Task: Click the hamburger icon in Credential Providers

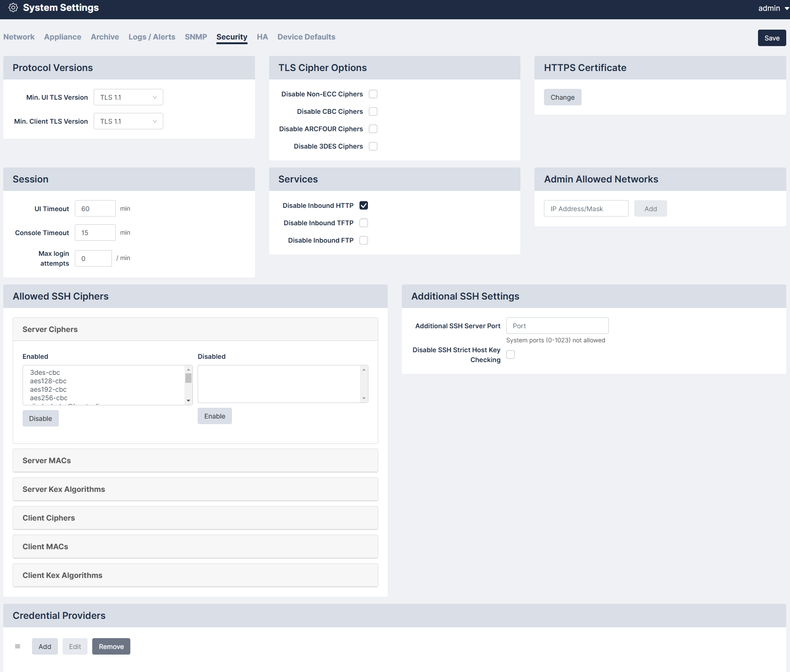Action: pyautogui.click(x=17, y=647)
